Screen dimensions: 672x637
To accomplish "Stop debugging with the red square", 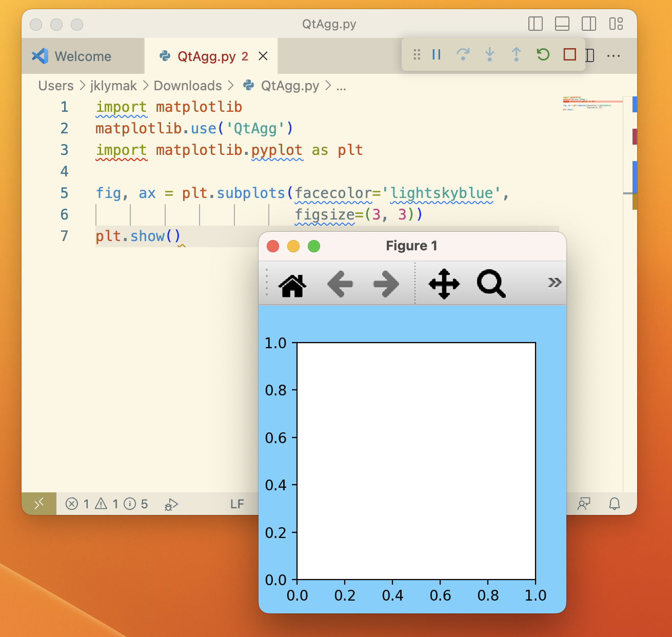I will click(569, 54).
